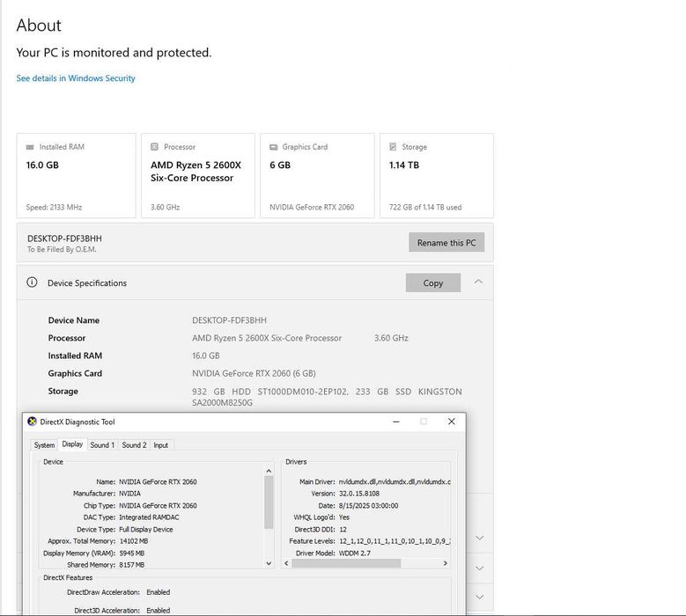
Task: Click Approx. Total Memory 14102 MB value
Action: [x=134, y=541]
